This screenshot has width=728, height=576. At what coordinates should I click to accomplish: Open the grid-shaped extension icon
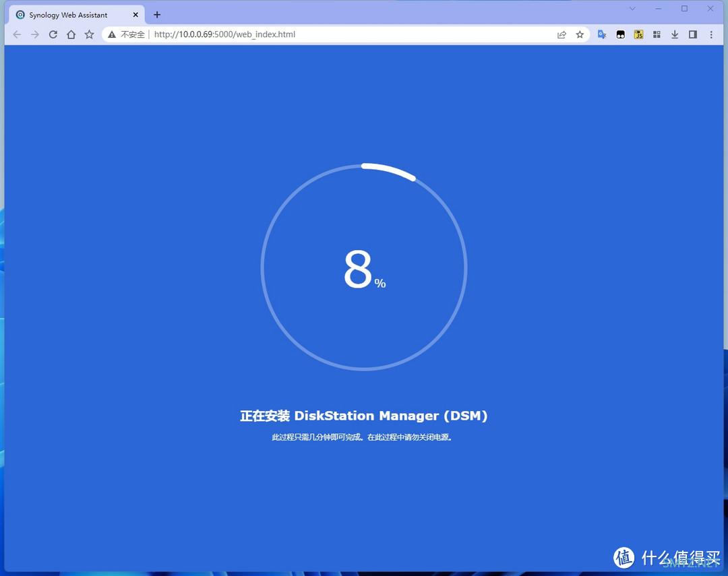pyautogui.click(x=657, y=34)
